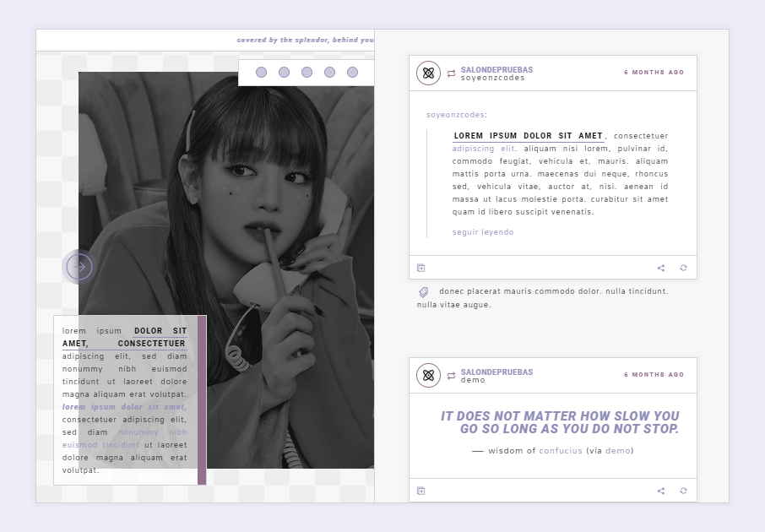Click the demo source name in the second post header
765x532 pixels.
coord(473,380)
